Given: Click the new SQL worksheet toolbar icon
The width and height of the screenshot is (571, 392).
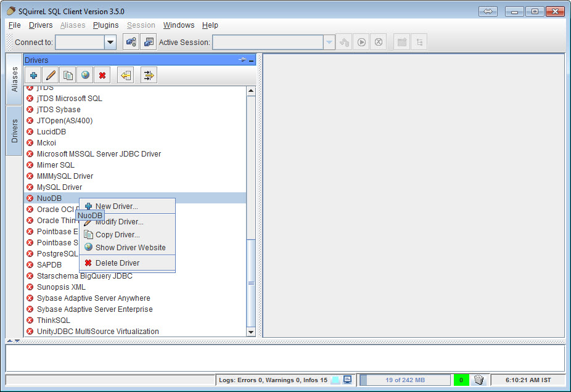Looking at the screenshot, I should (402, 43).
